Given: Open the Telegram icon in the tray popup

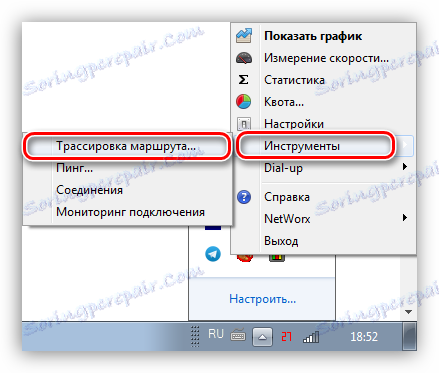Looking at the screenshot, I should (213, 254).
